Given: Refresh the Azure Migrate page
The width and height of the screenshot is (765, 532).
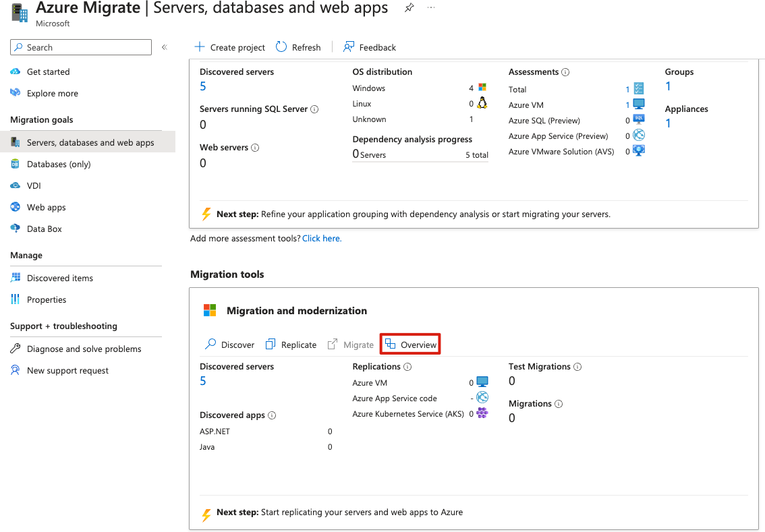Looking at the screenshot, I should [x=298, y=47].
